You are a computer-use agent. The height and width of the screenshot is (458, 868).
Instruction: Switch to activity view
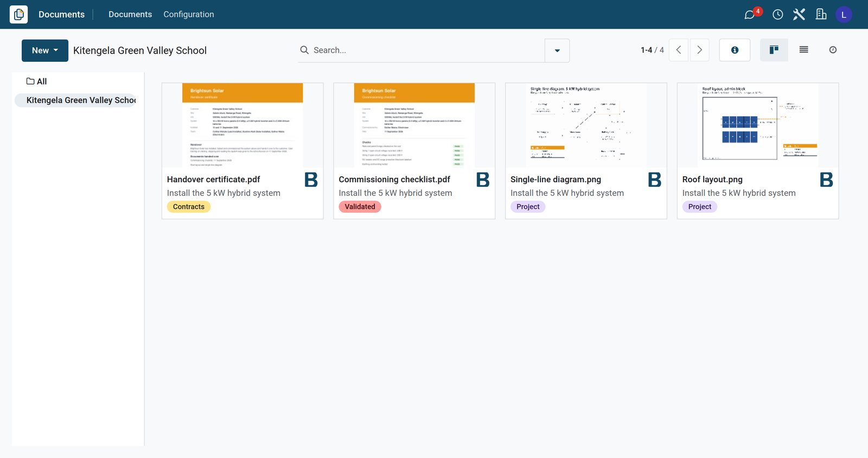tap(833, 50)
